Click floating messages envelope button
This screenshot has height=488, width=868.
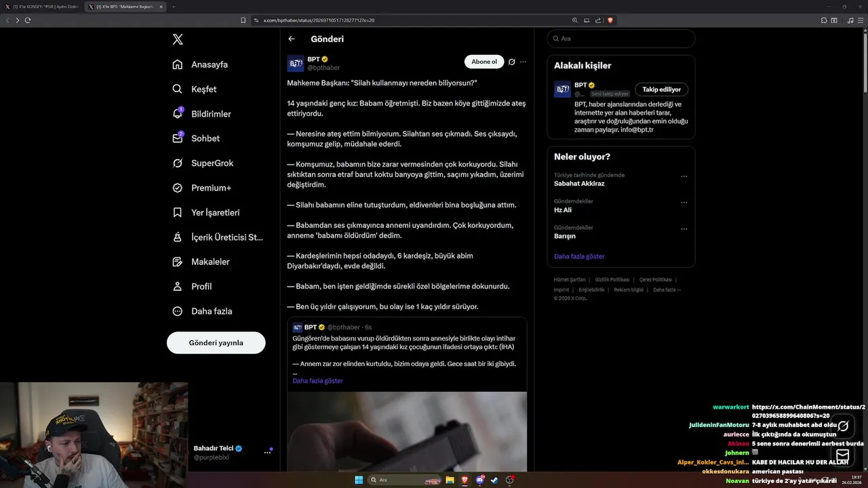(x=843, y=455)
